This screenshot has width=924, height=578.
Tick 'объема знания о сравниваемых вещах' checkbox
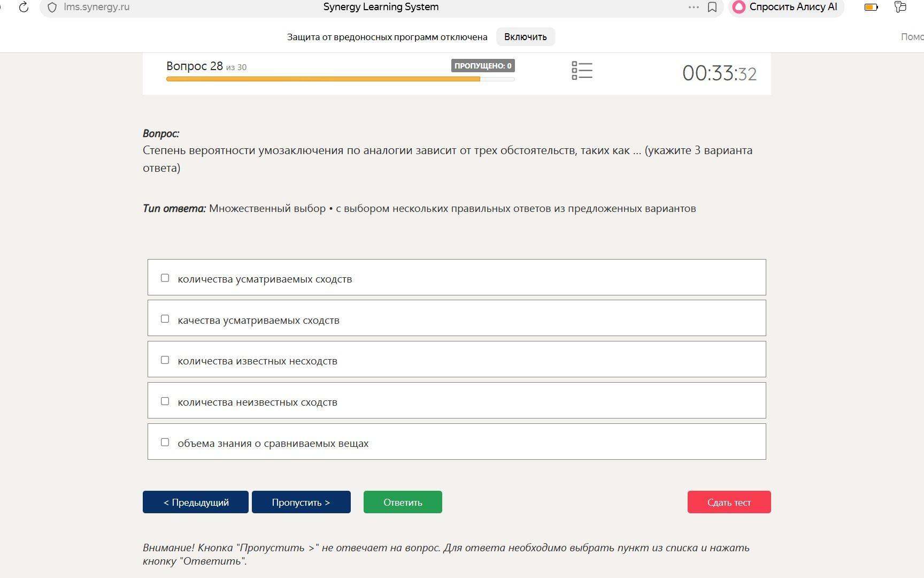tap(165, 442)
